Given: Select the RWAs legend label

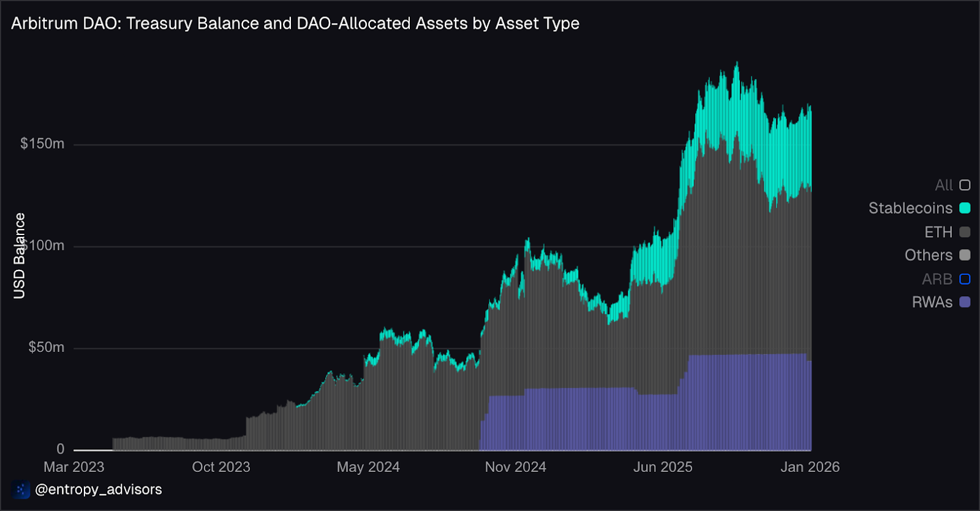Looking at the screenshot, I should pos(932,302).
